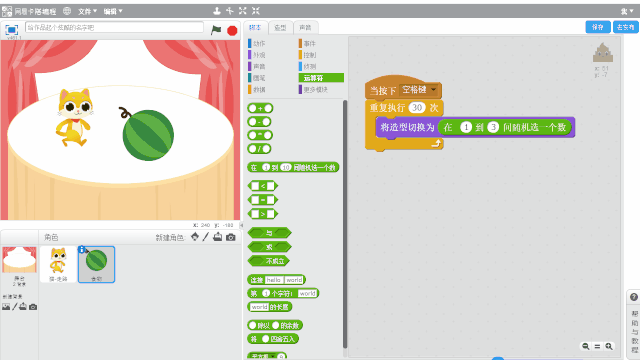Select the cat sprite thumbnail

[x=58, y=264]
